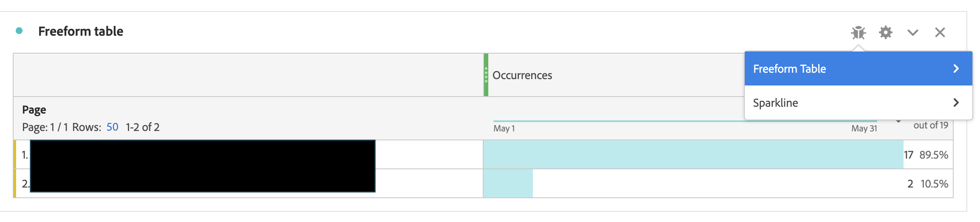Select the second Page row item
The width and height of the screenshot is (980, 222).
pos(203,183)
